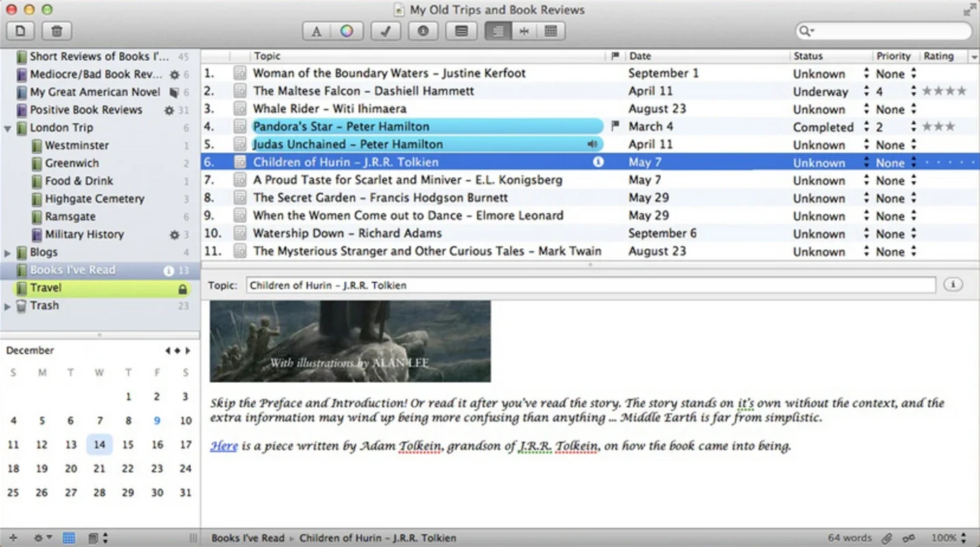This screenshot has width=980, height=547.
Task: Select the first layout view segment in toolbar
Action: 498,31
